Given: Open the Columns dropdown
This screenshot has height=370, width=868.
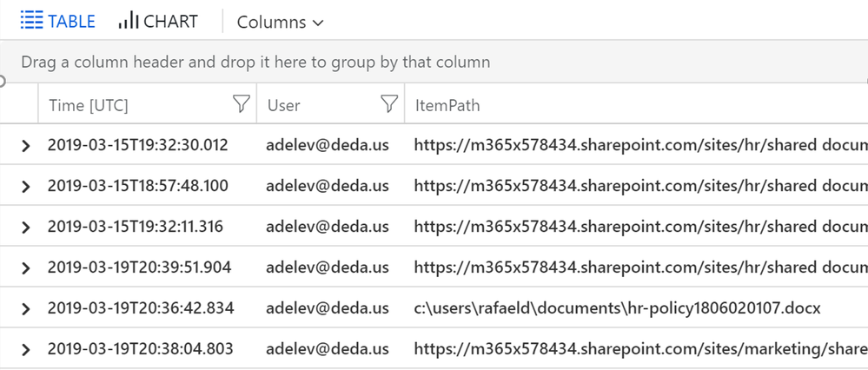Looking at the screenshot, I should 280,22.
